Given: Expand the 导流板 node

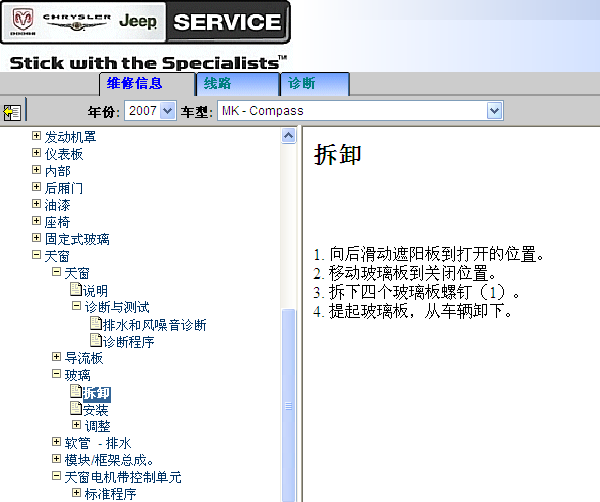Looking at the screenshot, I should pyautogui.click(x=56, y=357).
